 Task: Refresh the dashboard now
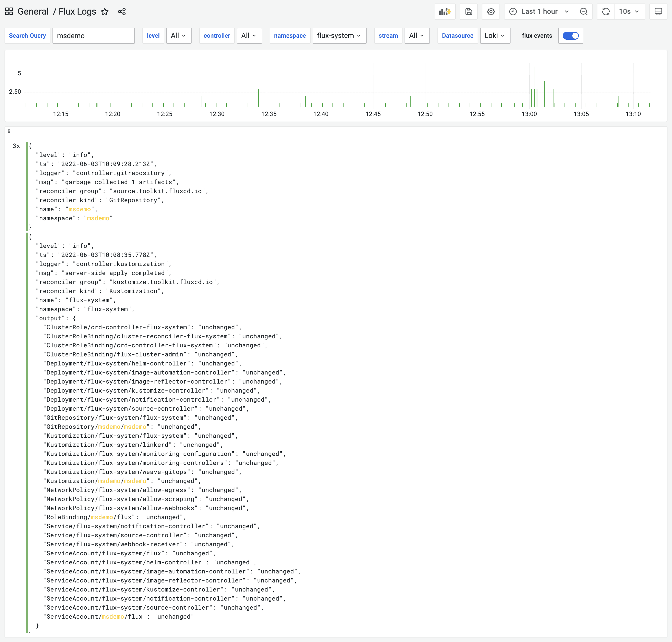tap(606, 12)
